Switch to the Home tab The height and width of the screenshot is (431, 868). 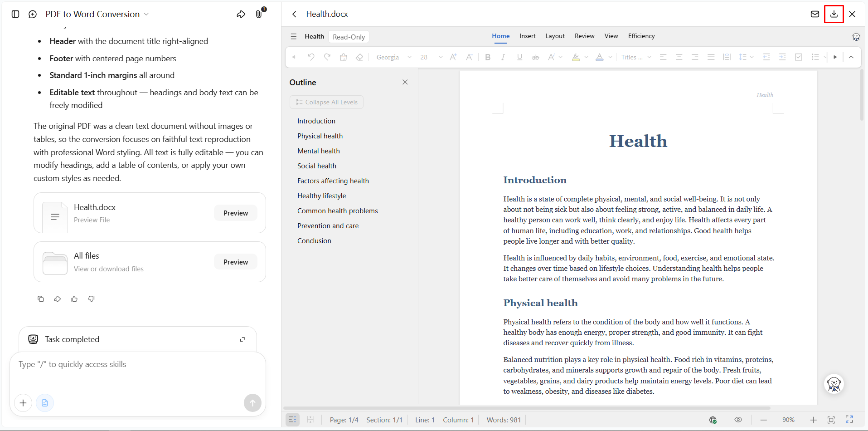pos(501,36)
